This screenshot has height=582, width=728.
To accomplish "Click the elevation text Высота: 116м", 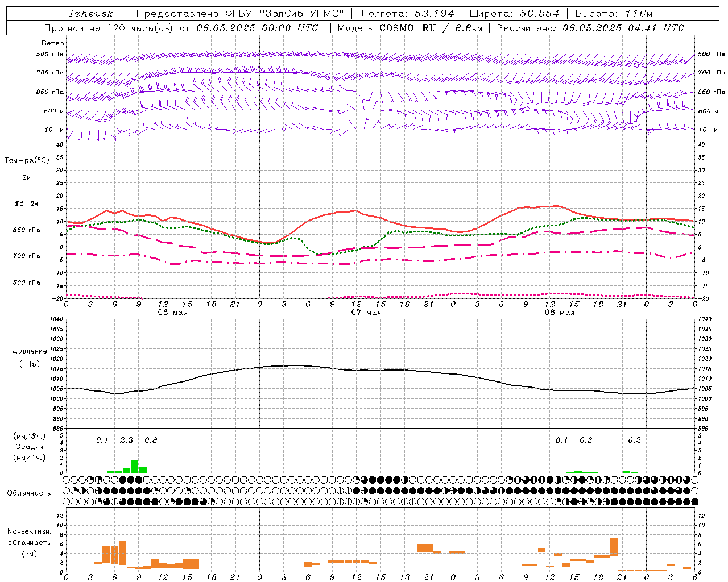I will point(615,14).
